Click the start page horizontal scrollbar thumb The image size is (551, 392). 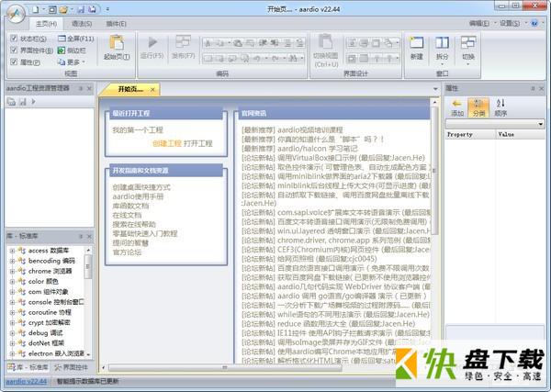click(x=225, y=368)
